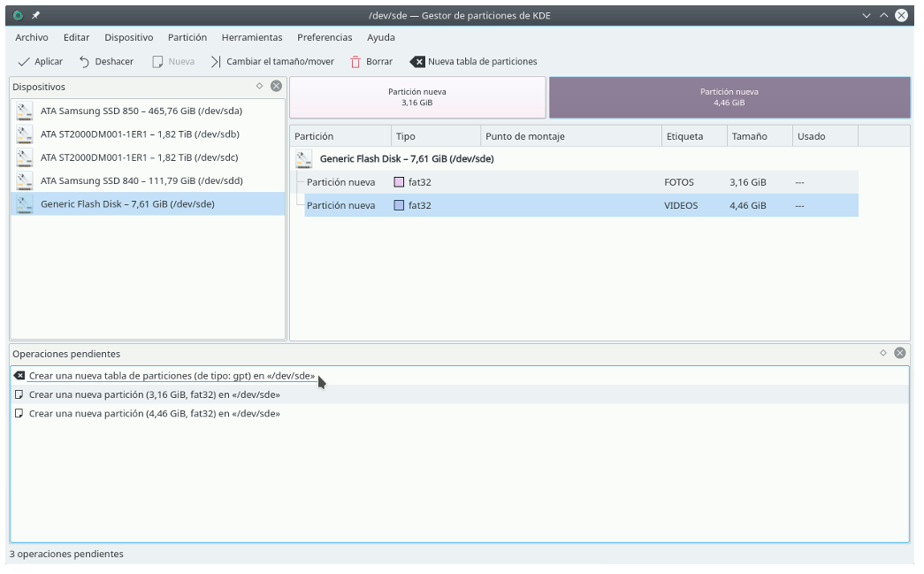Float the Dispositivos panel with diamond icon

coord(259,87)
